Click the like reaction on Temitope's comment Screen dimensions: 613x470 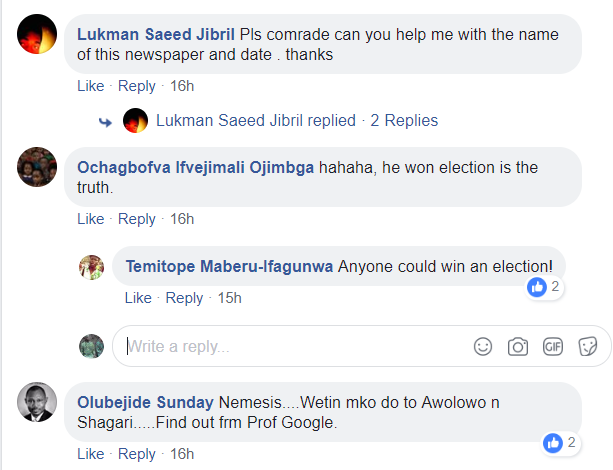pyautogui.click(x=538, y=287)
